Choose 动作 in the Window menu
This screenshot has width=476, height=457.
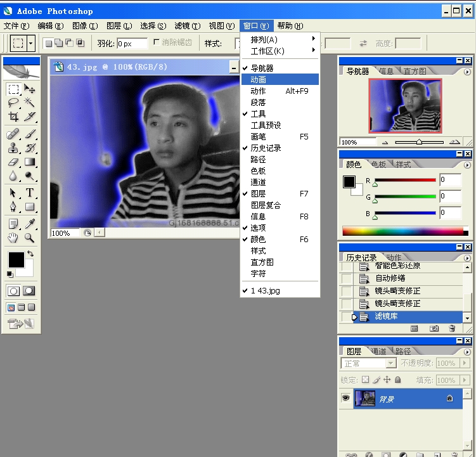tap(280, 91)
